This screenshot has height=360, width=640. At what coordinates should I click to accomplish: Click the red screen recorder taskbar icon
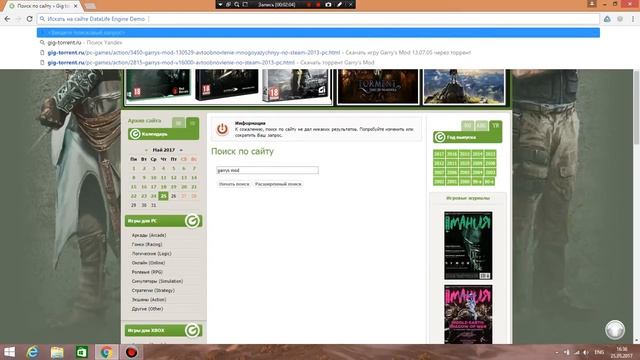131,352
